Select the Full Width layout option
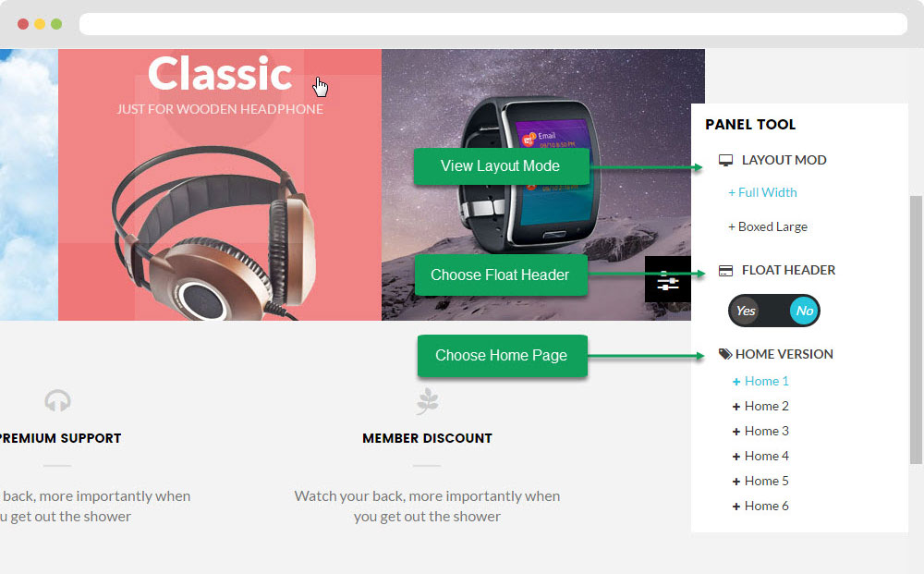Viewport: 924px width, 574px height. pyautogui.click(x=762, y=192)
